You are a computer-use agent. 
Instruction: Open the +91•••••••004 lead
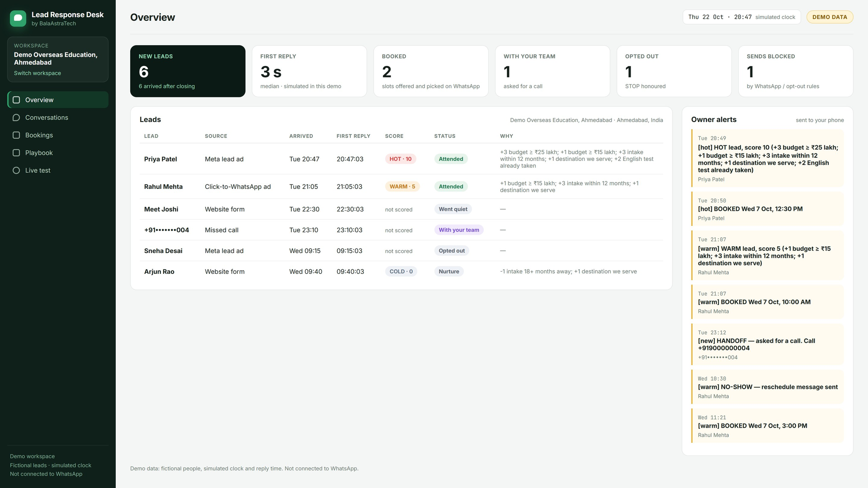tap(401, 230)
